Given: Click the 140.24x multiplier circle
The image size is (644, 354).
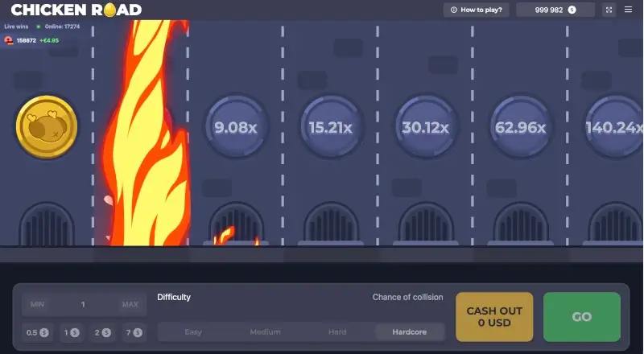Looking at the screenshot, I should (x=615, y=127).
